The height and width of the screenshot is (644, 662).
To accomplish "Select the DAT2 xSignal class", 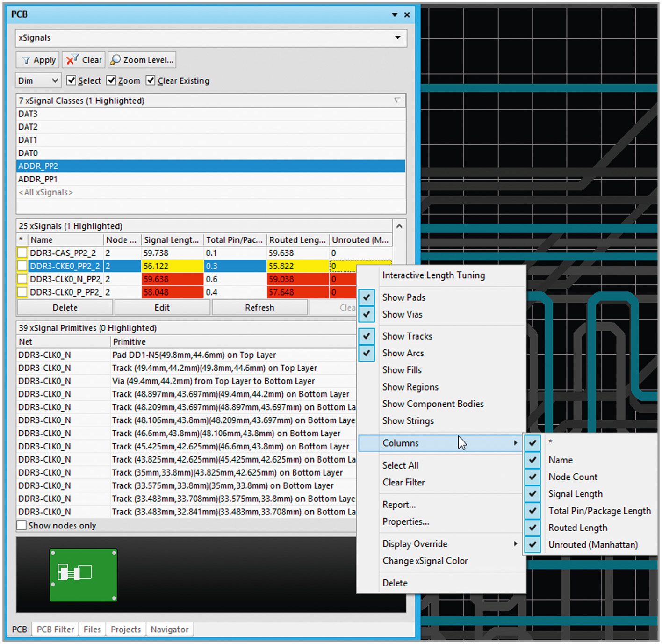I will tap(211, 127).
